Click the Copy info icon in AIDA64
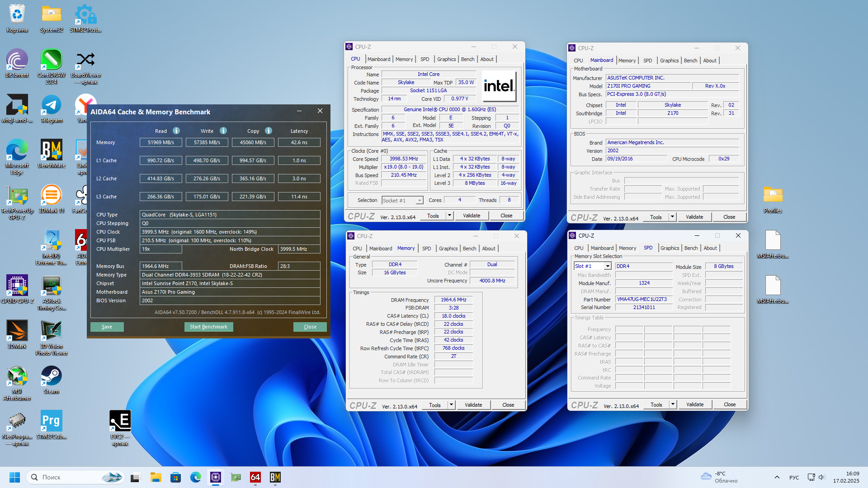The height and width of the screenshot is (488, 868). click(x=269, y=131)
